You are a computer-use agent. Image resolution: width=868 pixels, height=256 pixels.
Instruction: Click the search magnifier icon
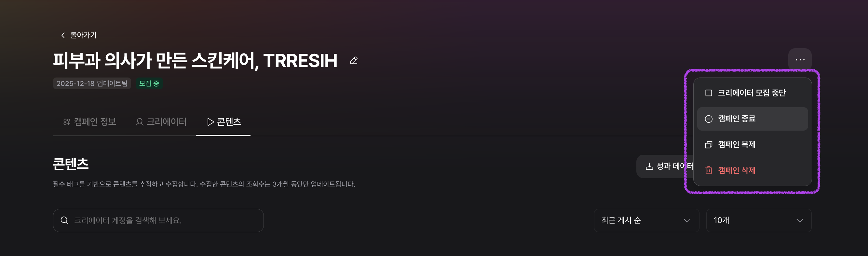64,220
